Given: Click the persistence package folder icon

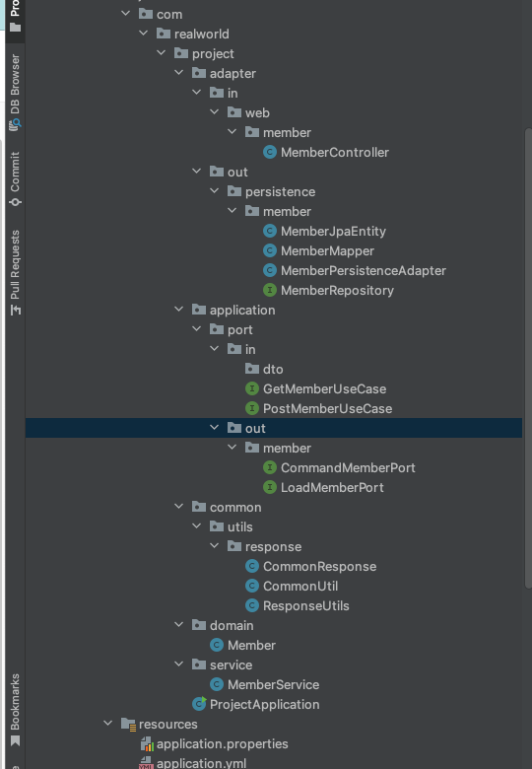Looking at the screenshot, I should tap(234, 191).
